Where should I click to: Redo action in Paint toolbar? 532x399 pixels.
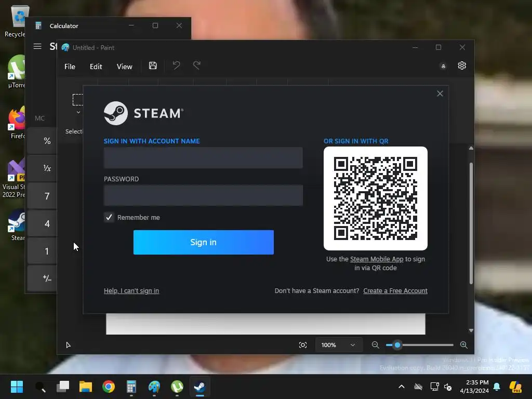pyautogui.click(x=197, y=65)
